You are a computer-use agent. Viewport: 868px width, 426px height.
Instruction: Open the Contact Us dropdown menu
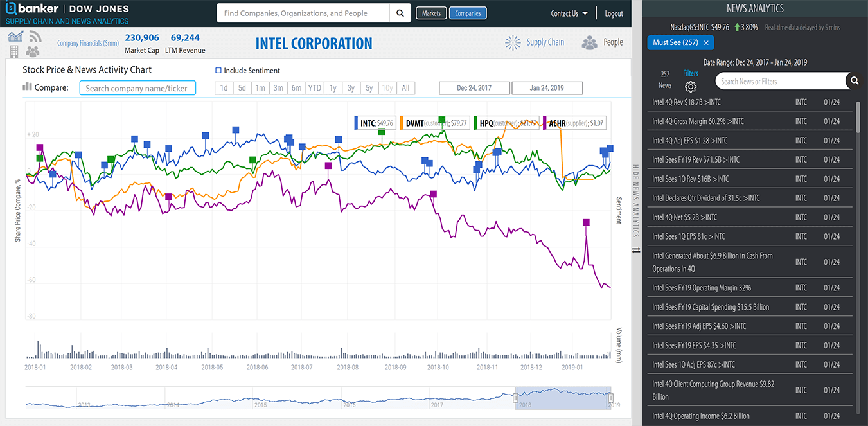pos(569,13)
